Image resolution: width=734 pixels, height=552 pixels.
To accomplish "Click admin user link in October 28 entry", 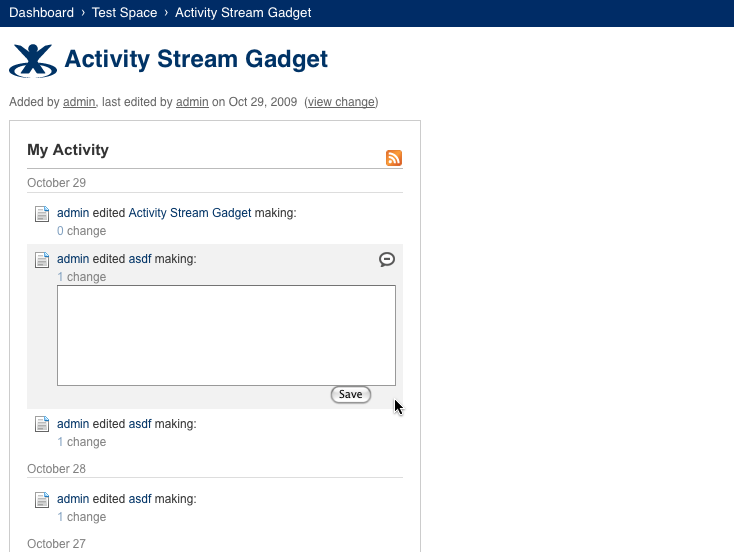I will tap(73, 499).
